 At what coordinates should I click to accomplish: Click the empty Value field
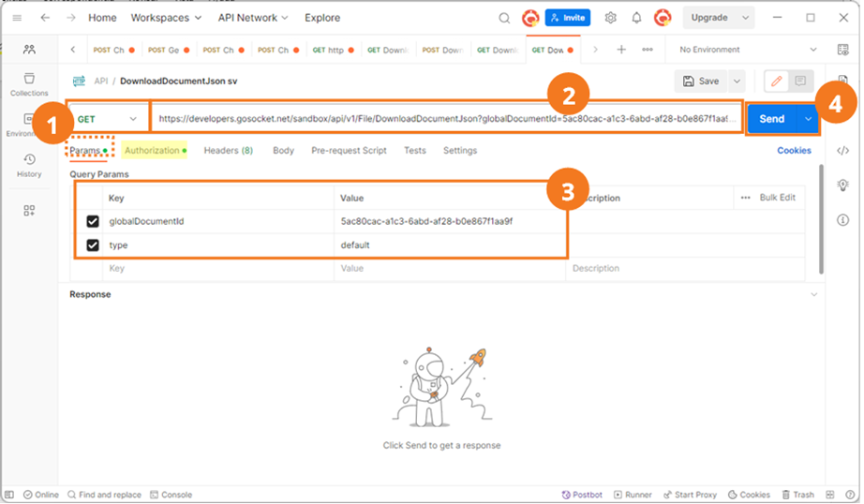(450, 269)
